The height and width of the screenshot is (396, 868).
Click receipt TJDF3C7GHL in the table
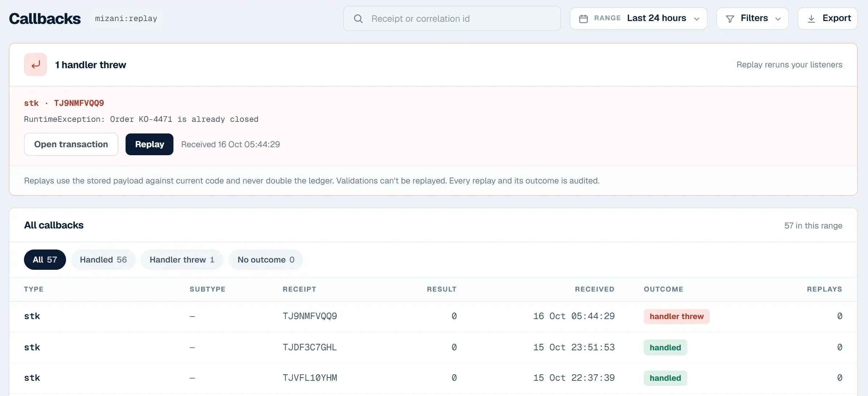click(310, 347)
